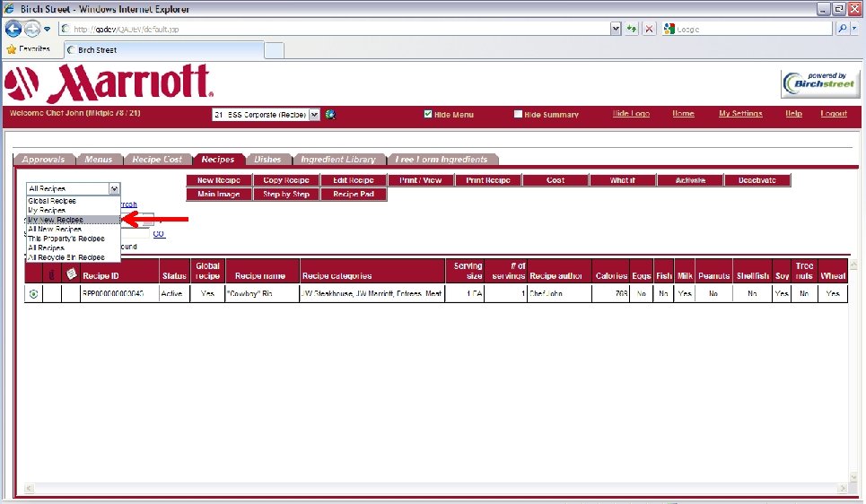Screen dimensions: 866x504
Task: Click the Birch Street browser tab
Action: pos(163,49)
